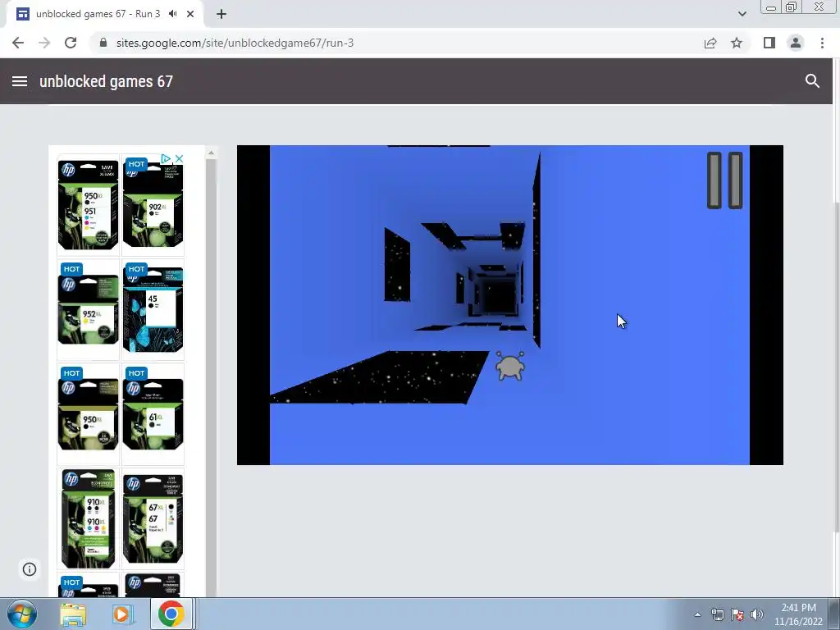Click the page vertical scrollbar
This screenshot has width=840, height=630.
(x=836, y=368)
